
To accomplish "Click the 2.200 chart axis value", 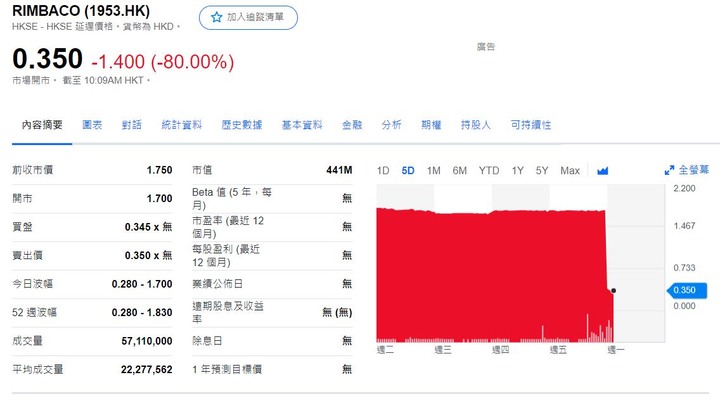I will [684, 188].
